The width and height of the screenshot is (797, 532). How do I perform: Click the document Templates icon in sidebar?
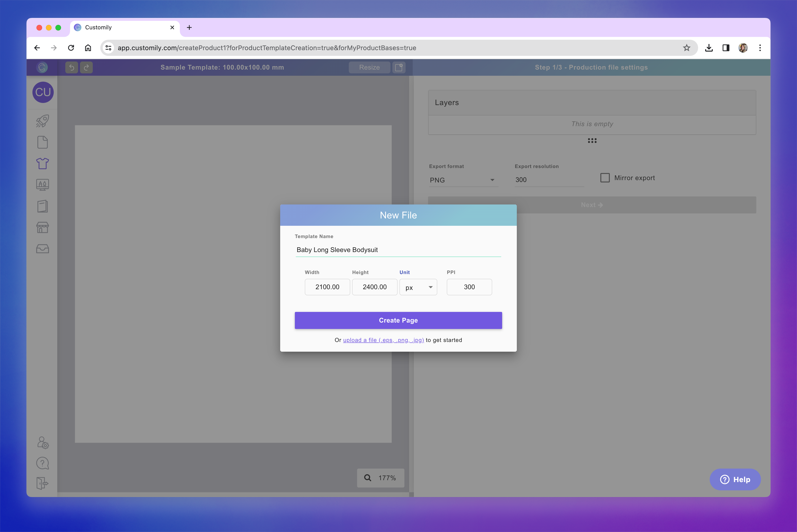tap(42, 142)
